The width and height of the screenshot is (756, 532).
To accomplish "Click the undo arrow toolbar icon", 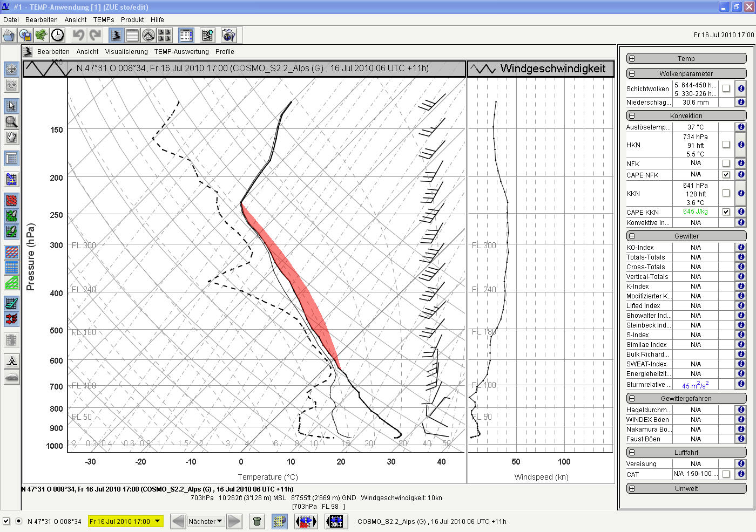I will pos(79,36).
